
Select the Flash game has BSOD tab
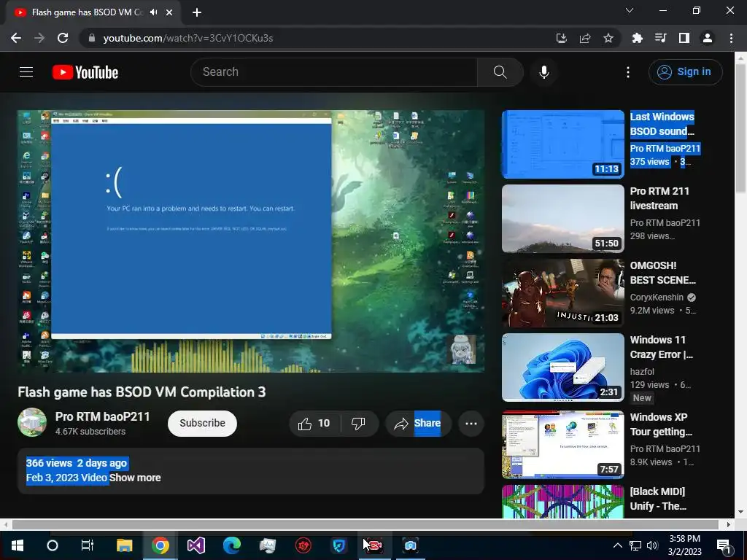click(88, 12)
